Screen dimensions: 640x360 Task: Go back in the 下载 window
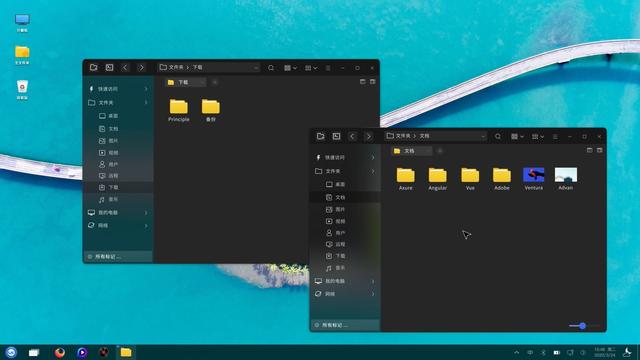point(125,67)
